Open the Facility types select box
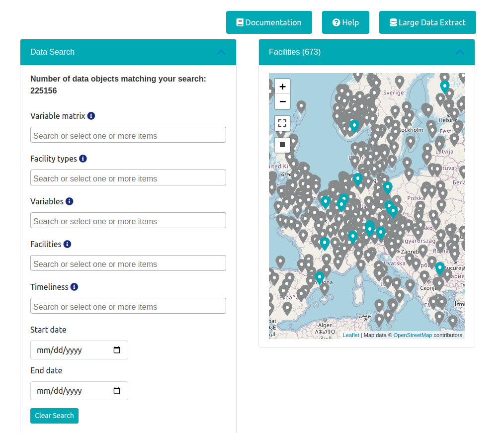This screenshot has width=504, height=433. (128, 178)
